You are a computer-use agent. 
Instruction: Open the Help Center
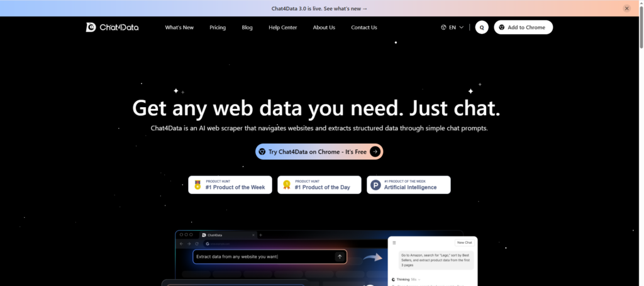(x=283, y=27)
